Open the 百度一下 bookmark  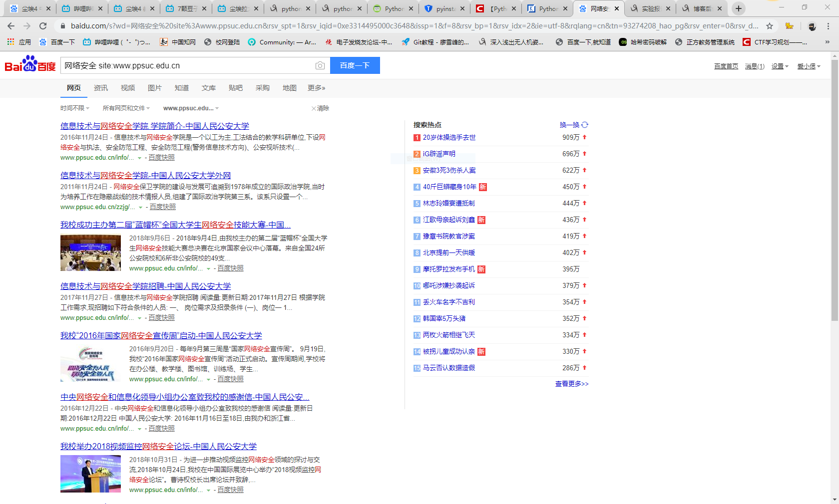point(57,42)
